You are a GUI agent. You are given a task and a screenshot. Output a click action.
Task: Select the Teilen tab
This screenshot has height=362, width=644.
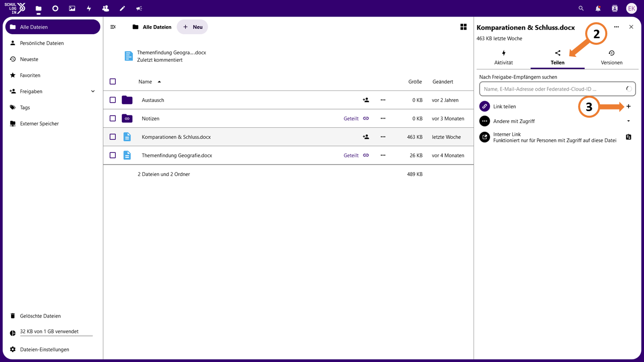(557, 57)
